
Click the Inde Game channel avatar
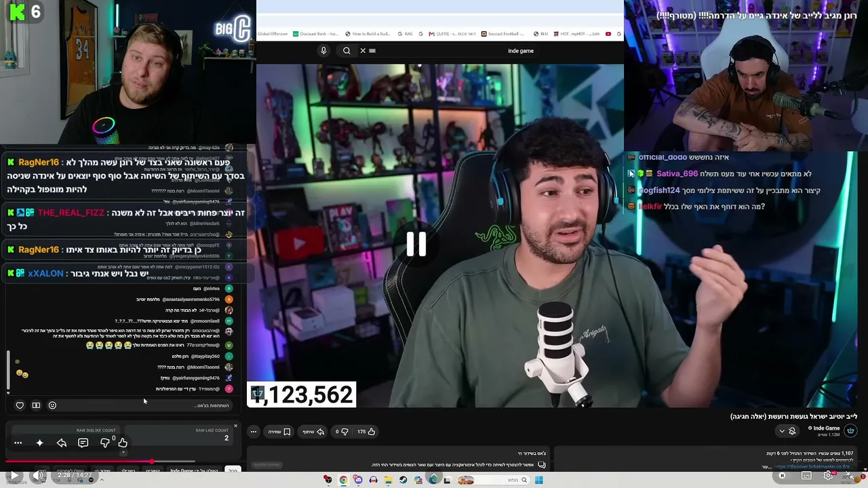click(x=850, y=430)
